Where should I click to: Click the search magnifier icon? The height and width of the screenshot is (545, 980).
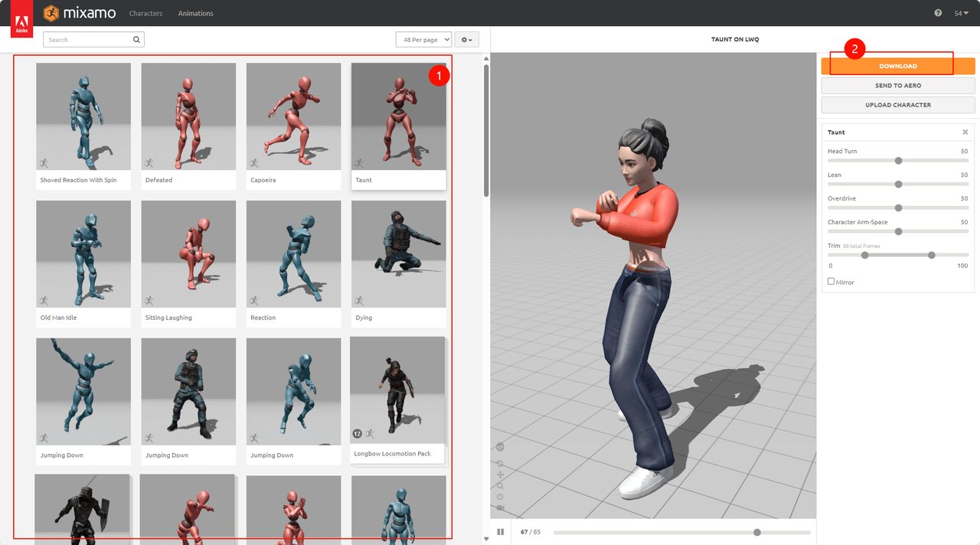[x=136, y=40]
